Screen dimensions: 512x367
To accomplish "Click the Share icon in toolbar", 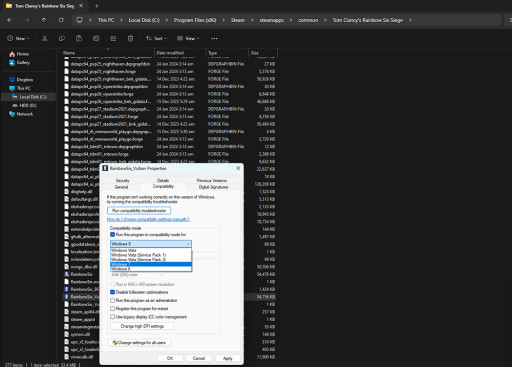I will (113, 38).
